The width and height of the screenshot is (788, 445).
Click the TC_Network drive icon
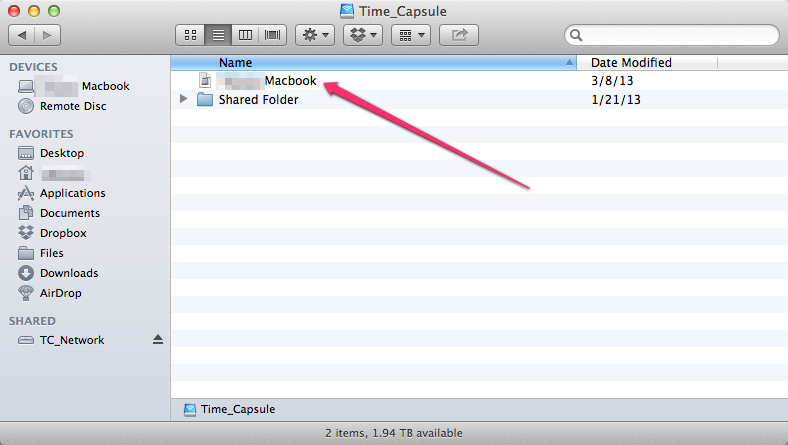(x=26, y=340)
